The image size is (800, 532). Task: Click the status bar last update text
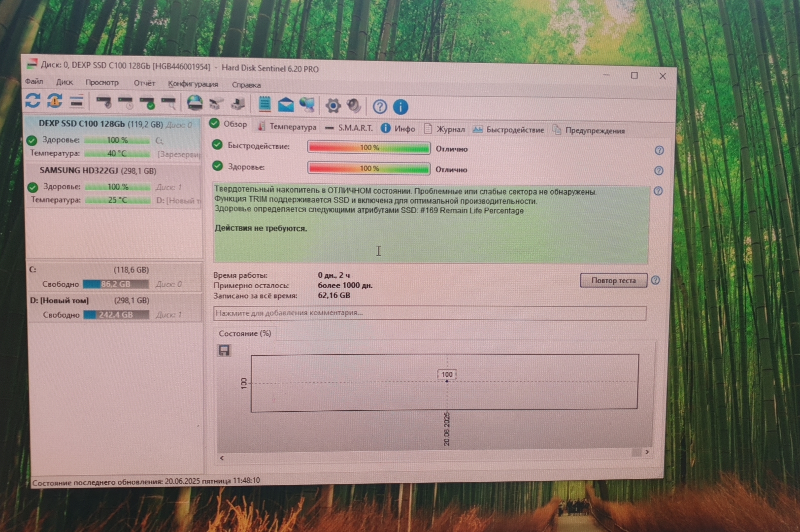[x=146, y=481]
